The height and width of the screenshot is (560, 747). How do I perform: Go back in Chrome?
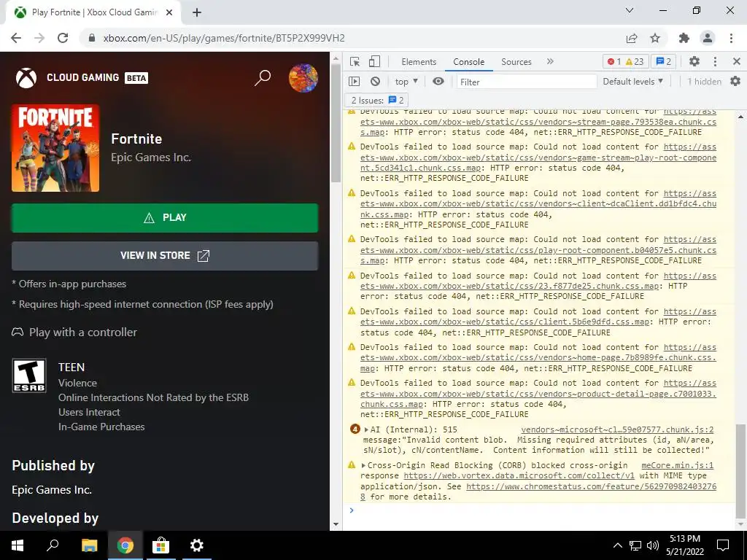(x=16, y=38)
